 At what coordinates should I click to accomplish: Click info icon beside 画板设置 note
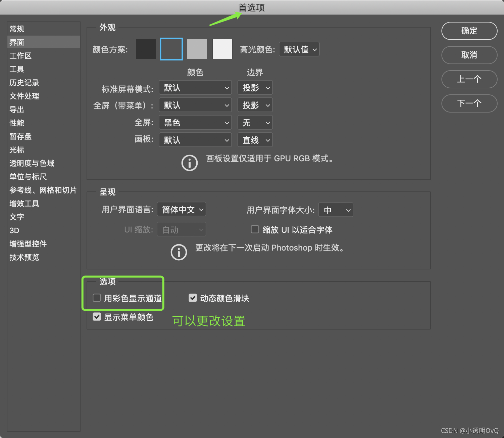[x=190, y=163]
